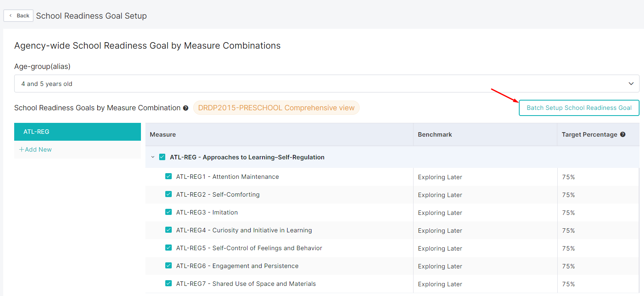
Task: Deselect ATL-REG5 Self-Control of Feelings checkbox
Action: tap(168, 248)
